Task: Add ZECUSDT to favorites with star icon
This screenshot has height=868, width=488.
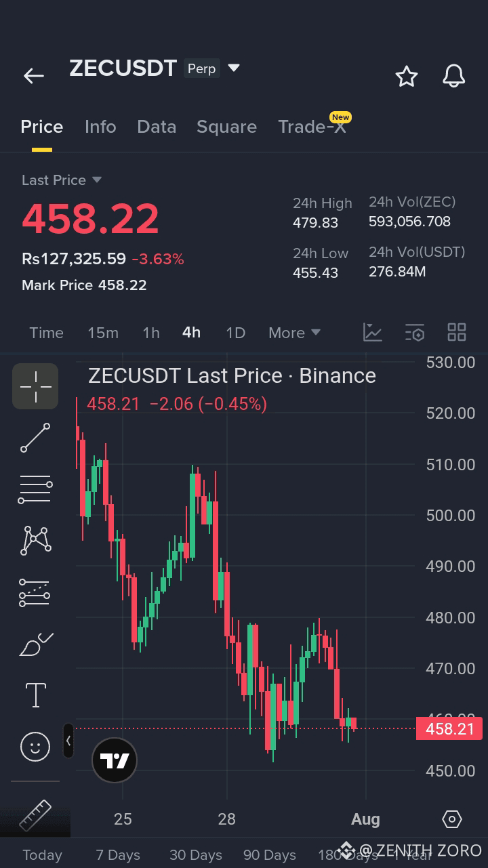Action: [x=407, y=76]
